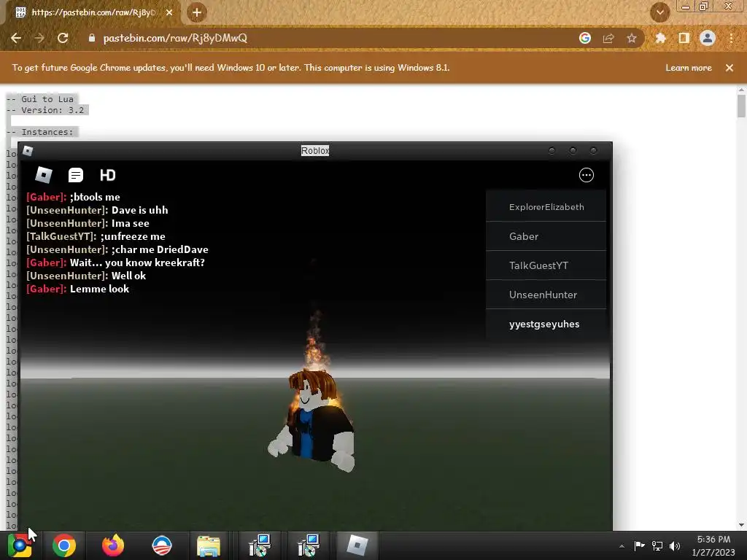Image resolution: width=747 pixels, height=560 pixels.
Task: Click the '-- Instances:' text line
Action: (x=40, y=132)
